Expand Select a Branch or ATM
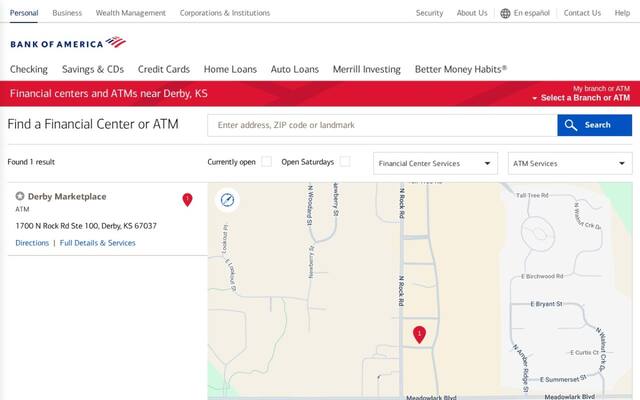Image resolution: width=640 pixels, height=400 pixels. pos(581,98)
